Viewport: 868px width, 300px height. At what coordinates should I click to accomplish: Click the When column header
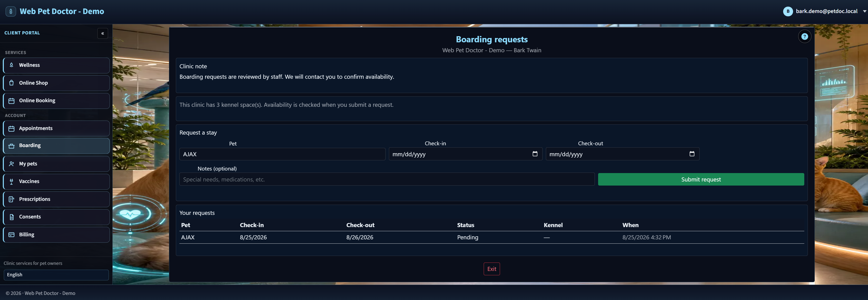click(x=630, y=225)
